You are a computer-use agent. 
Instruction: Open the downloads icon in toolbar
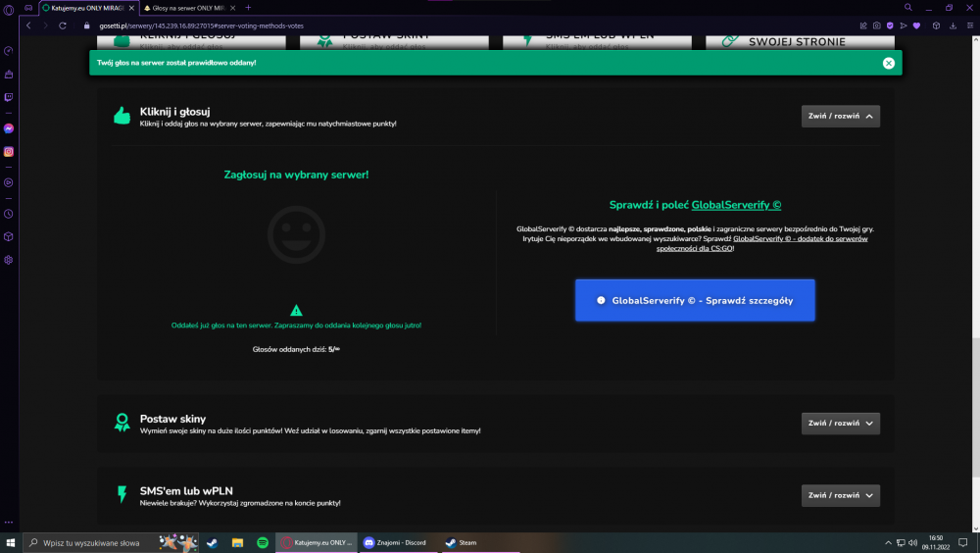(954, 25)
